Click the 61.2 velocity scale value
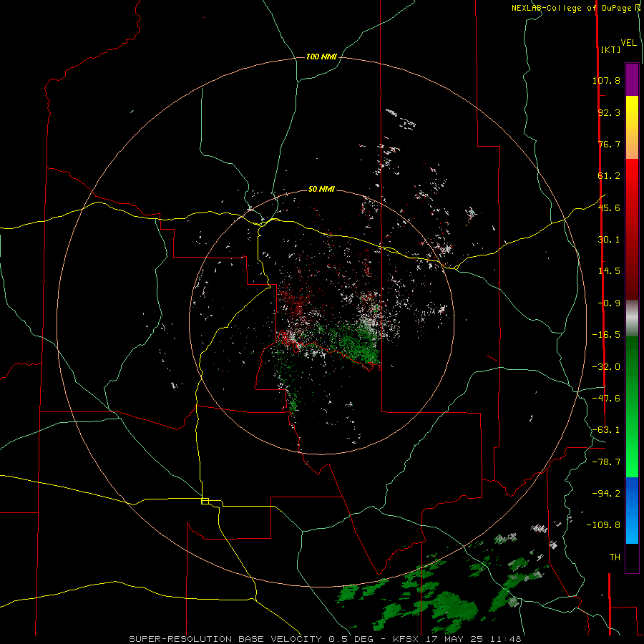This screenshot has width=644, height=644. [609, 176]
